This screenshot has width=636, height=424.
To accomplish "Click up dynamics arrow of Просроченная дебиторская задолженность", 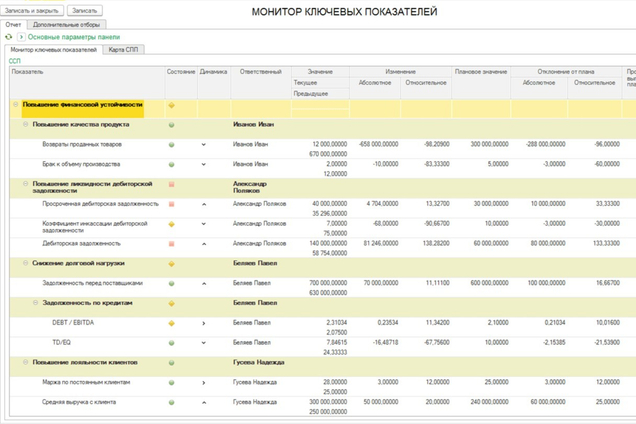I will [204, 204].
